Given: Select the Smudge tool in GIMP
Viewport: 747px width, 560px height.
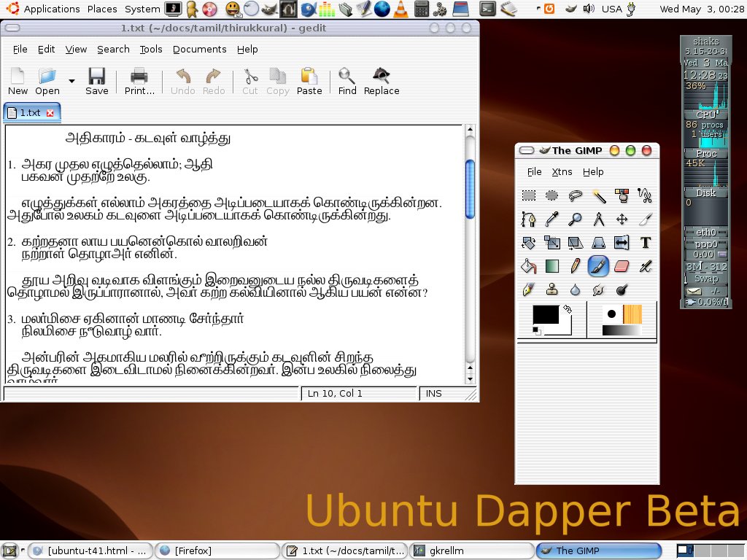Looking at the screenshot, I should [598, 289].
